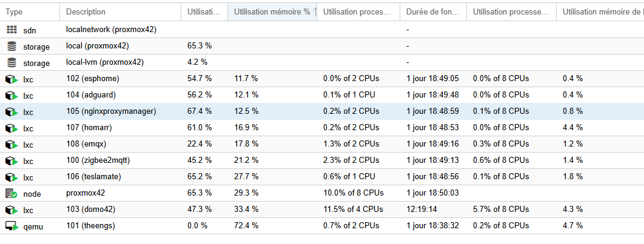The width and height of the screenshot is (644, 244).
Task: Click the lxc icon for domo42 container
Action: pos(12,209)
